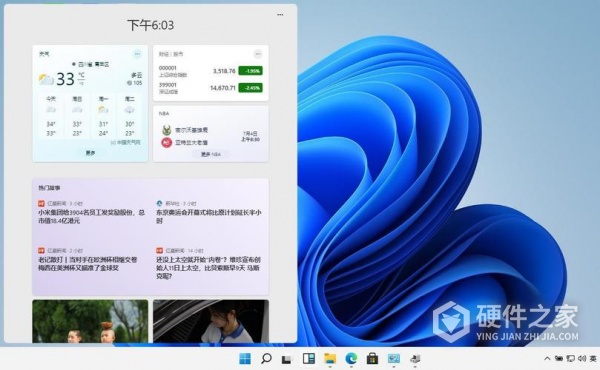Open the 399001 深证成指 stock row

[x=210, y=88]
